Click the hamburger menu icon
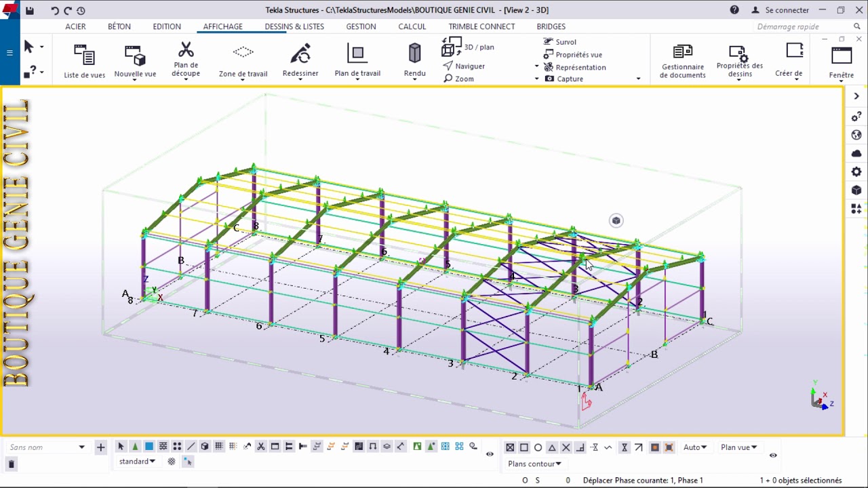This screenshot has width=868, height=488. [9, 52]
